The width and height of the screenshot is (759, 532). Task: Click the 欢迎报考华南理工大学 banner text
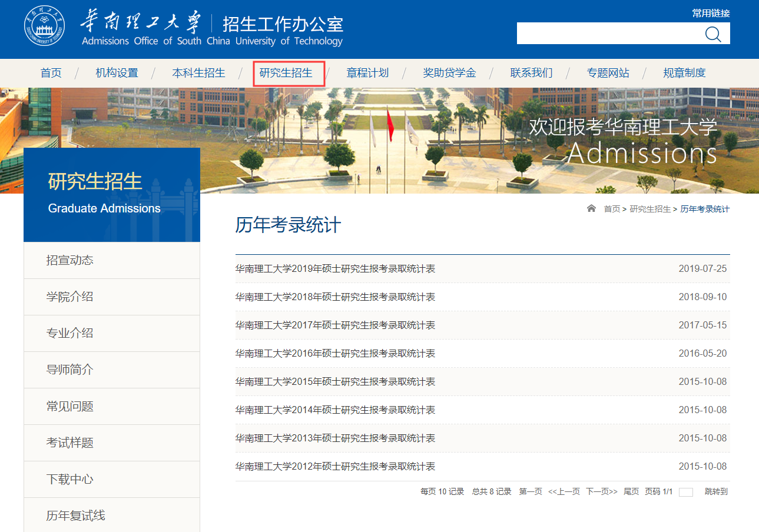click(623, 127)
